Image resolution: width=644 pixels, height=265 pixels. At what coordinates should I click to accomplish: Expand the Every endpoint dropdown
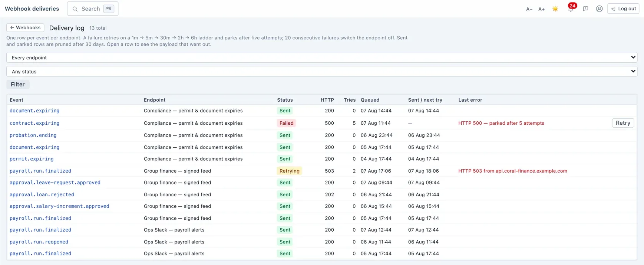pos(322,58)
